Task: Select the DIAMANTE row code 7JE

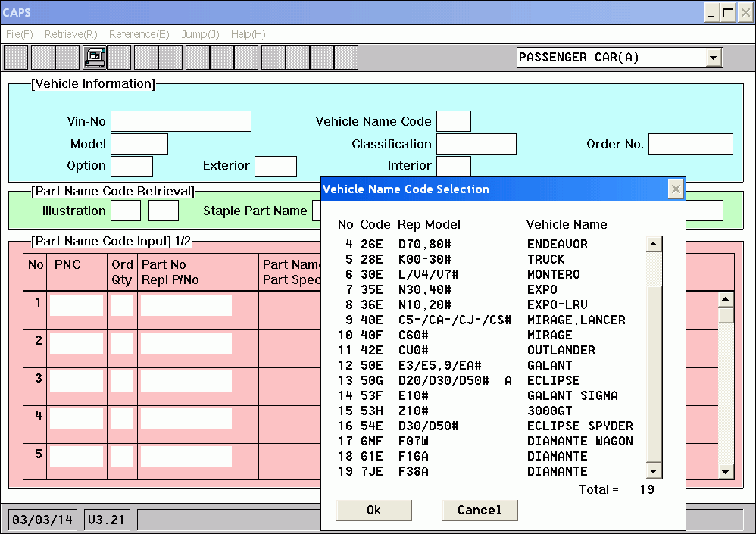Action: [491, 471]
